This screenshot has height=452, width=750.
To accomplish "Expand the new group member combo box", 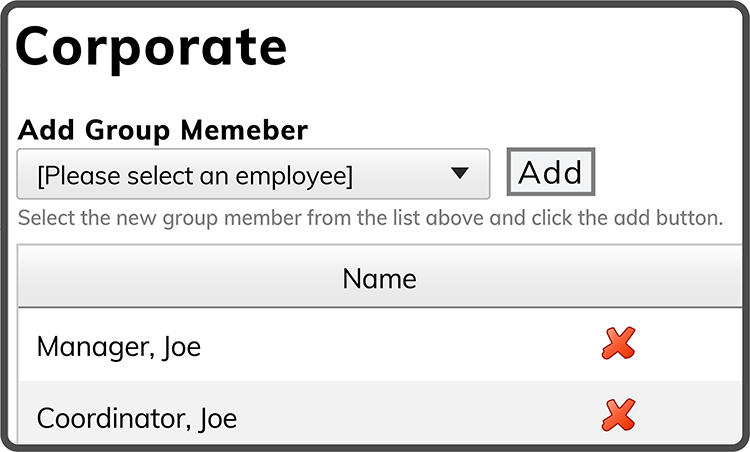I will 253,174.
